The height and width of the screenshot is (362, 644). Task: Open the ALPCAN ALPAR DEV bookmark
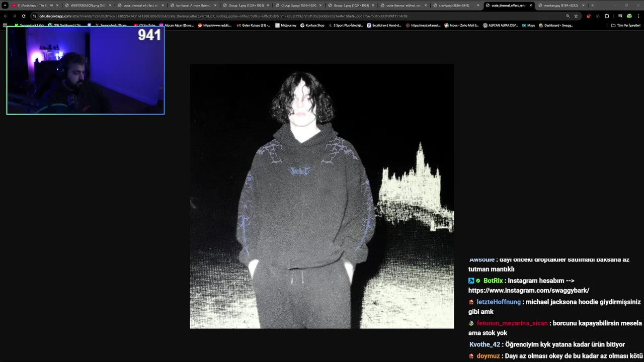coord(500,25)
